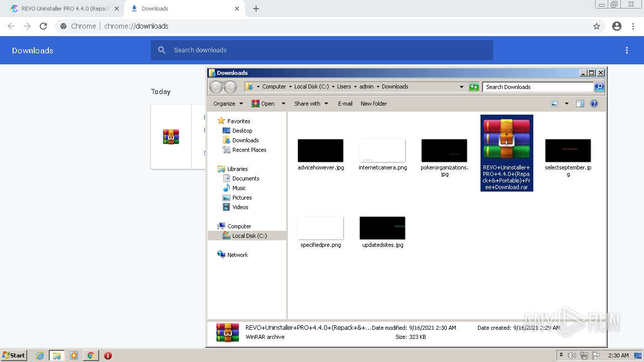Go back in Chrome browser
Image resolution: width=644 pixels, height=362 pixels.
tap(11, 26)
